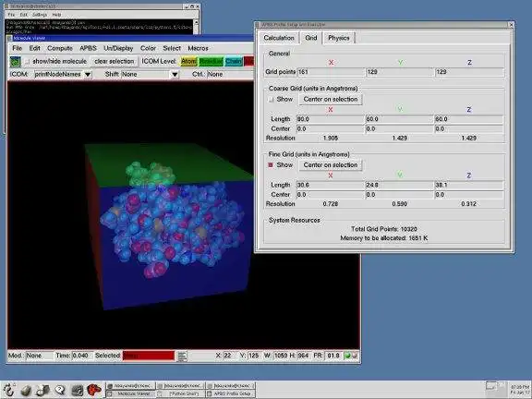532x399 pixels.
Task: Open the ICOM printNodeNames dropdown arrow
Action: coord(88,74)
